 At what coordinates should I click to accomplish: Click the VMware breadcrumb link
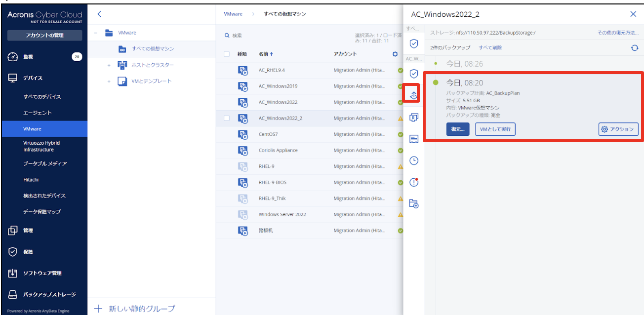pyautogui.click(x=234, y=14)
